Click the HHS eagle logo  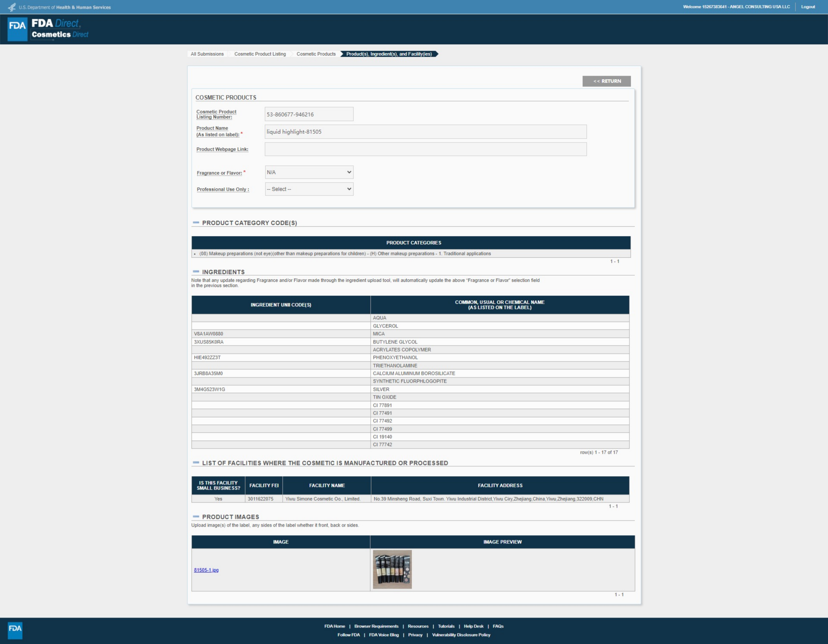tap(12, 7)
